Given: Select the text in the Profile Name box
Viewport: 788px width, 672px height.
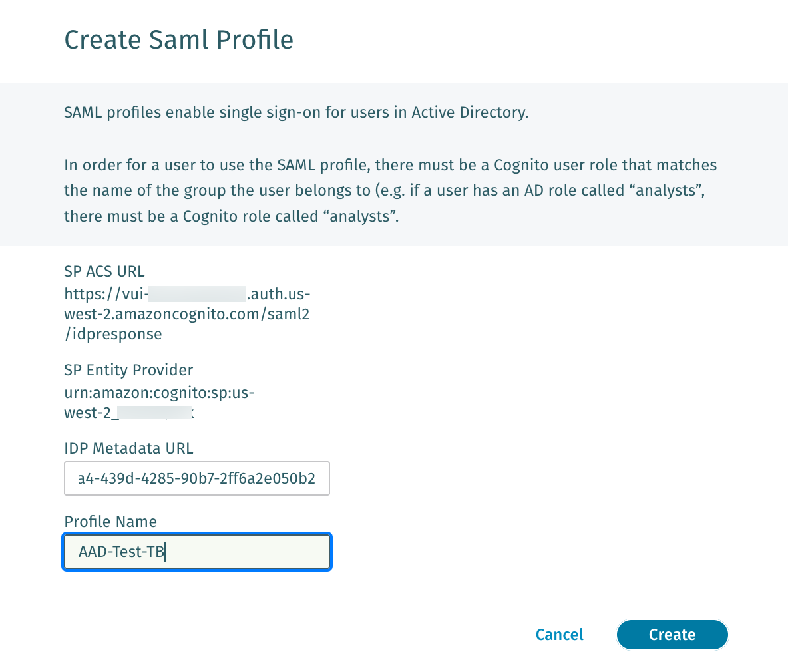Looking at the screenshot, I should 121,551.
